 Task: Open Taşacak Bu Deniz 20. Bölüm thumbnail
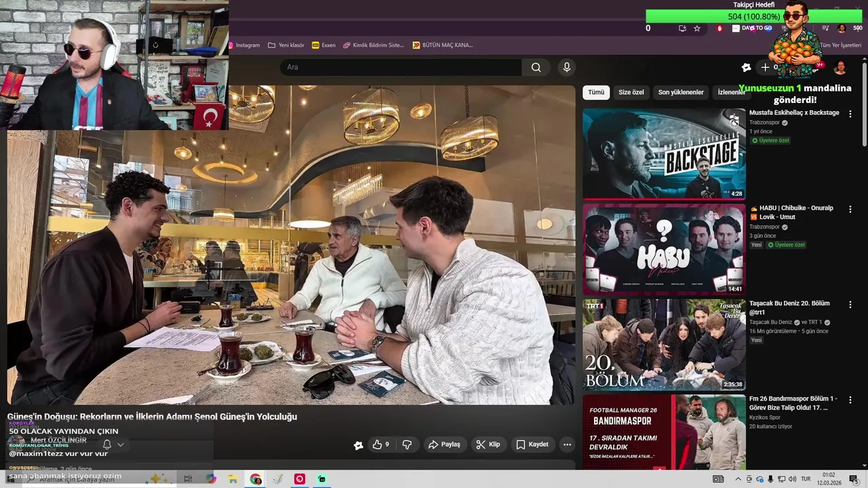664,345
